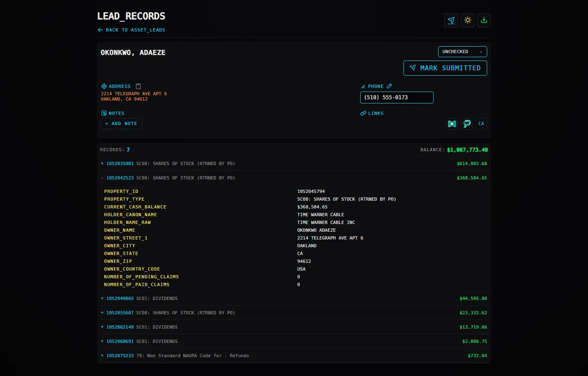Viewport: 588px width, 376px height.
Task: Expand record 1052035981
Action: click(x=294, y=163)
